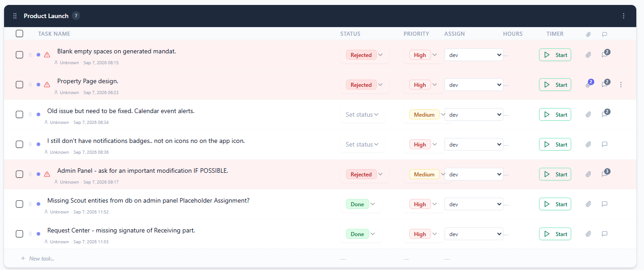Viewport: 644px width, 270px height.
Task: Open Rejected status dropdown for Admin Panel task
Action: pos(365,174)
